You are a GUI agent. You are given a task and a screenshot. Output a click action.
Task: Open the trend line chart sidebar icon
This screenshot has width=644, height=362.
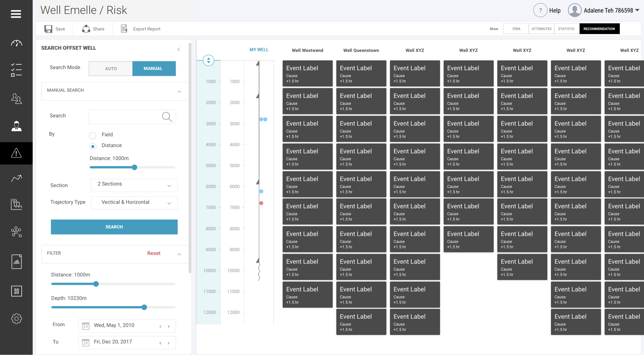[16, 178]
